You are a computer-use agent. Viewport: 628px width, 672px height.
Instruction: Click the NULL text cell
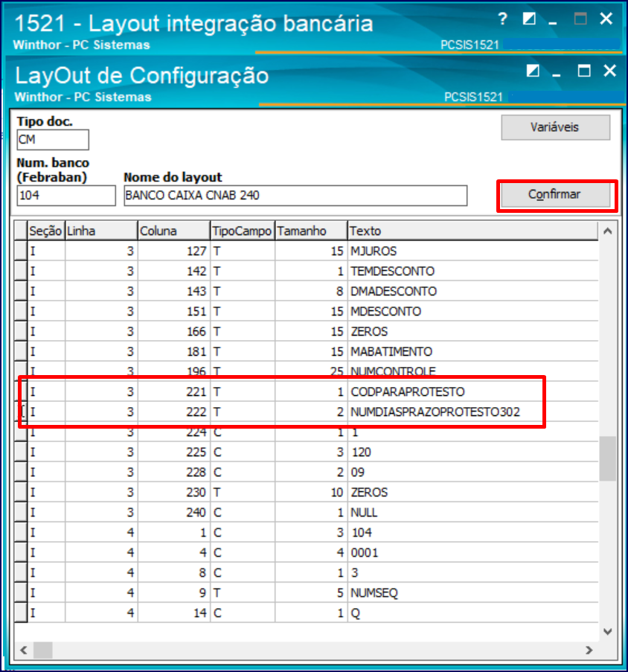click(473, 513)
